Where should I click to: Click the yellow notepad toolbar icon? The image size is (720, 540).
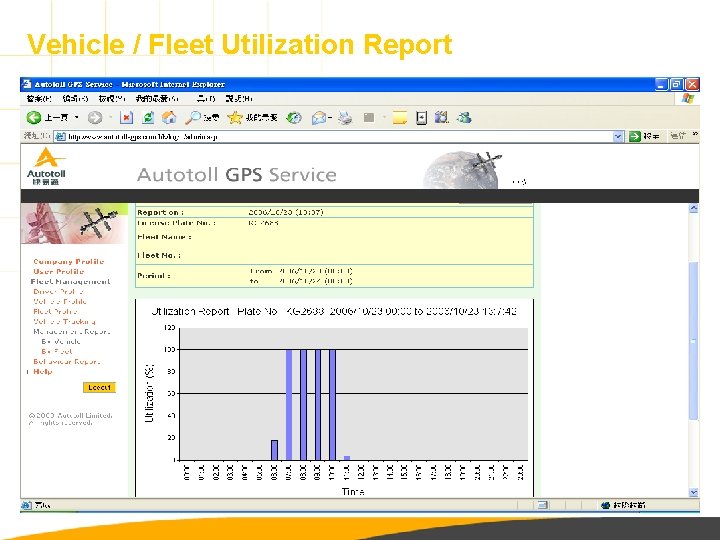pos(399,118)
